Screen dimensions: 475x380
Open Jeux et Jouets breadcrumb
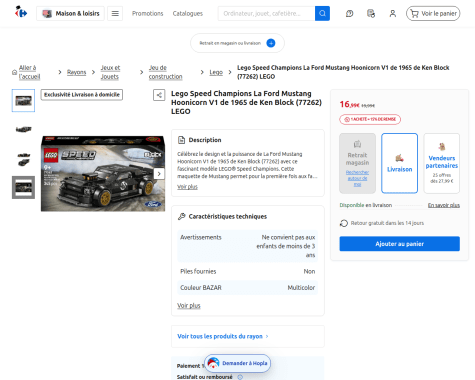coord(110,72)
